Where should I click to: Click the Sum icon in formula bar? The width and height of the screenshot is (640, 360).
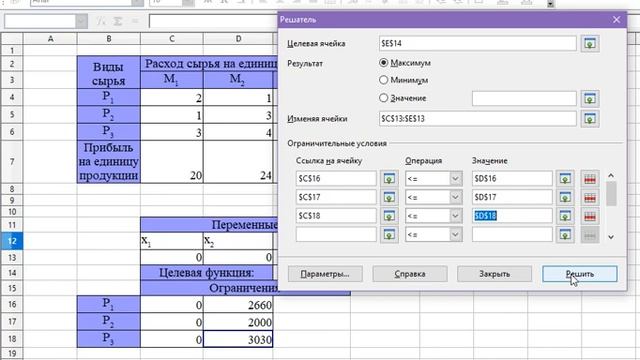[118, 21]
